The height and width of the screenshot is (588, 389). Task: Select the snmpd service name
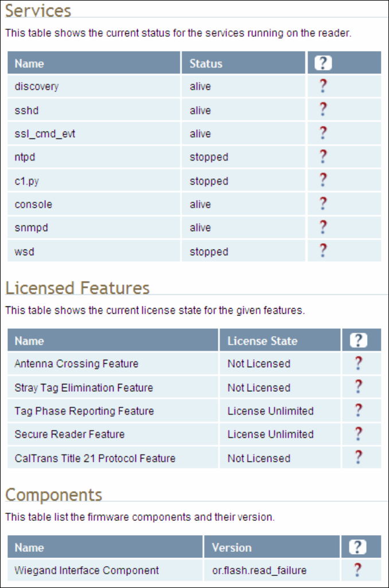point(31,228)
